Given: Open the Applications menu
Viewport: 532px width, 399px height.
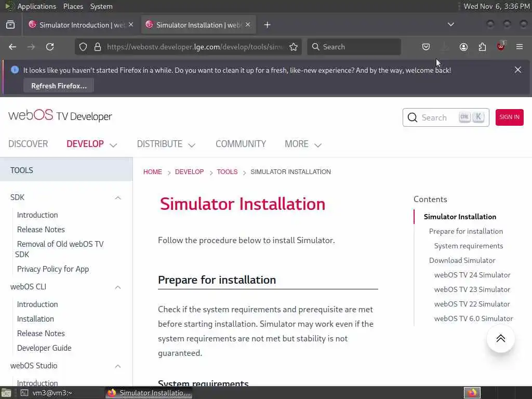Looking at the screenshot, I should pos(37,6).
